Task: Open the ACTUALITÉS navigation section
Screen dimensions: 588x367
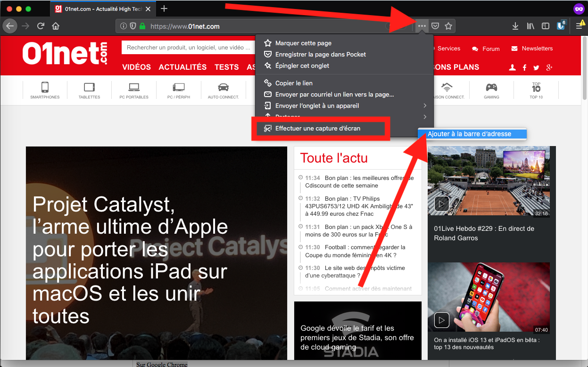Action: pos(182,67)
